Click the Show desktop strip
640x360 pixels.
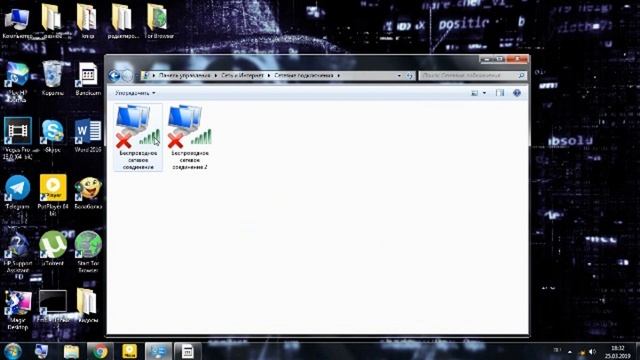coord(637,351)
